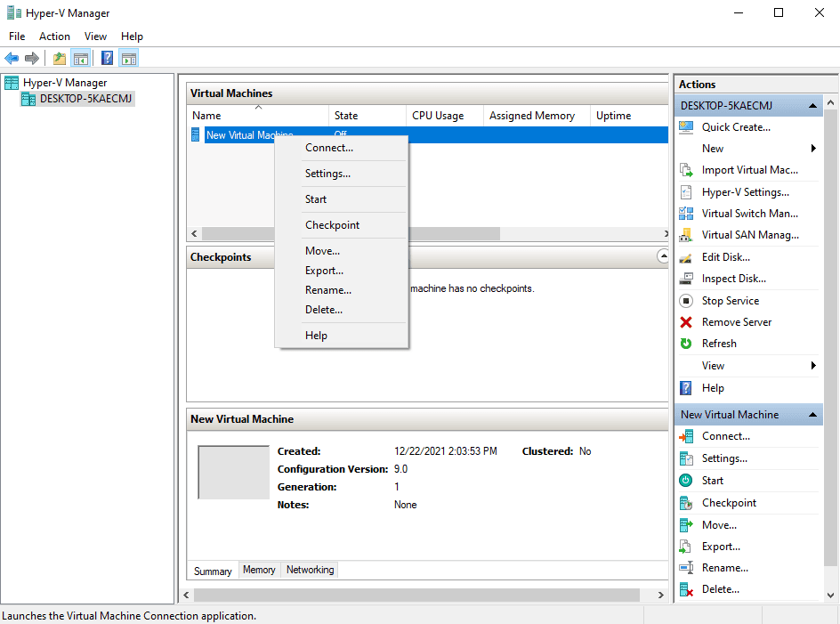This screenshot has width=840, height=624.
Task: Click the Rename icon in Actions pane
Action: 686,568
